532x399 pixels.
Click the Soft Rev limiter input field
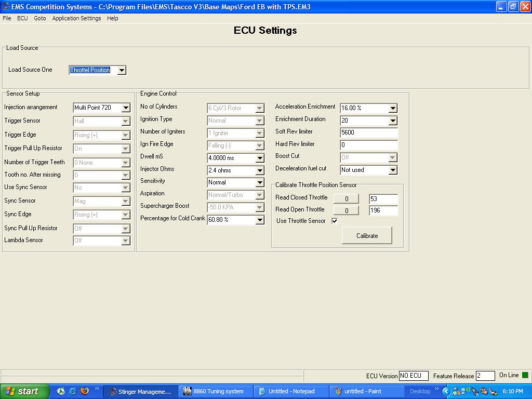tap(368, 132)
